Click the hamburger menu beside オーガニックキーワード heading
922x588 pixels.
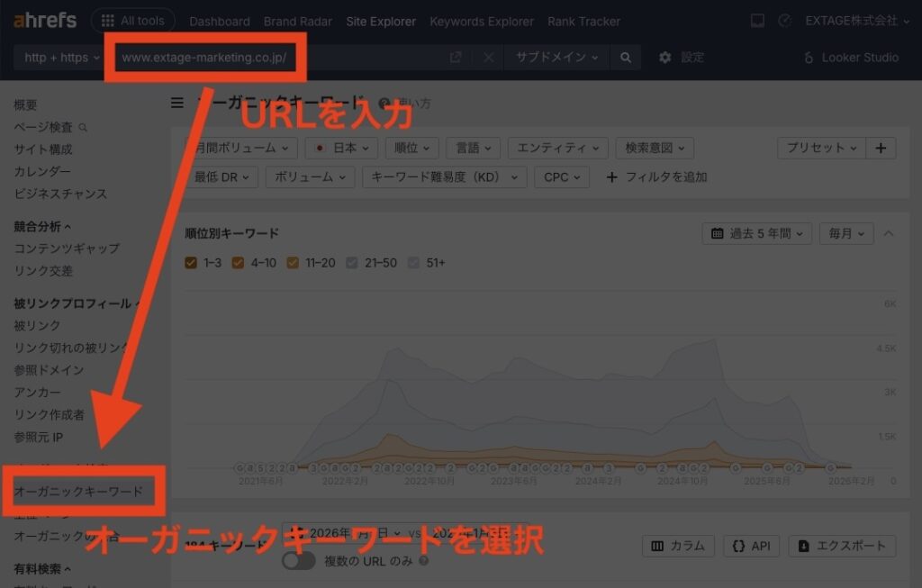point(176,103)
